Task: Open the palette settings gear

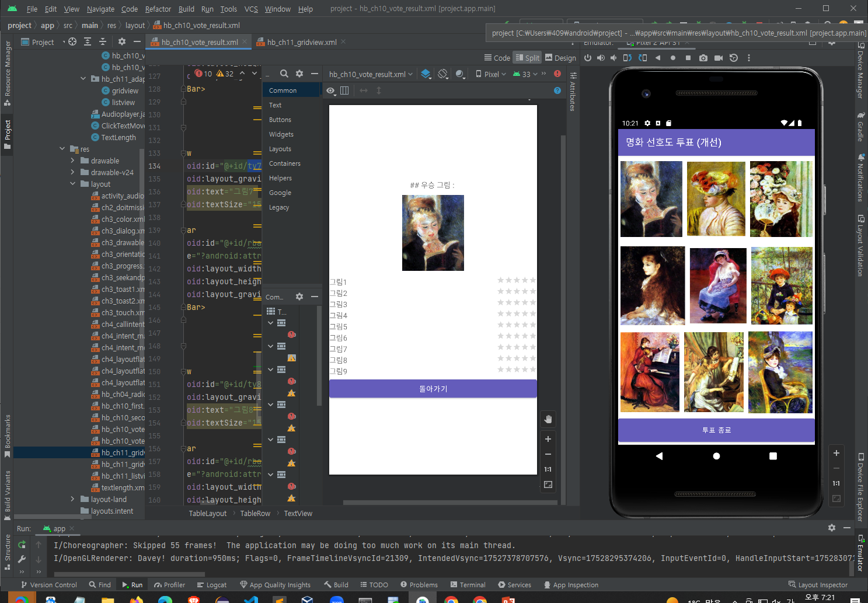Action: pyautogui.click(x=299, y=74)
